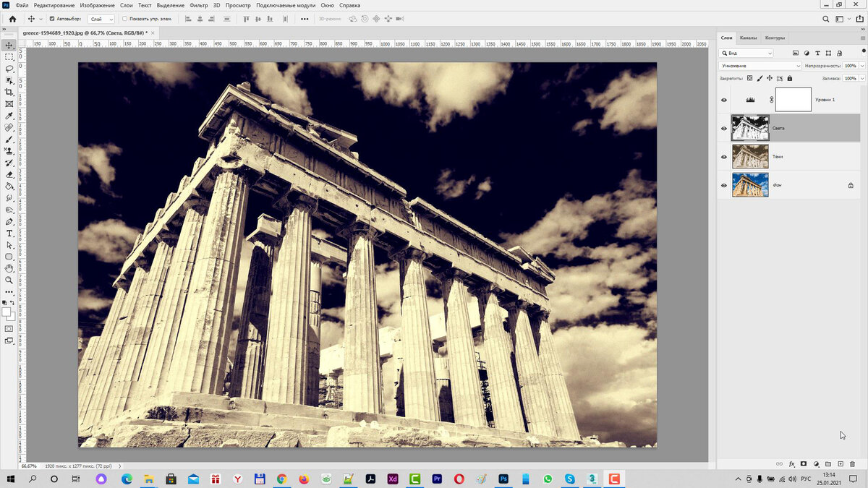Select the Eraser tool
868x488 pixels.
coord(9,174)
